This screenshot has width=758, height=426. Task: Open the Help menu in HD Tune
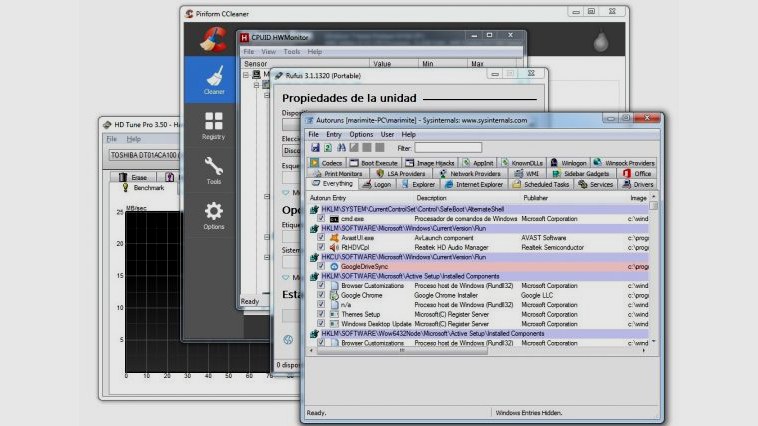(x=133, y=139)
